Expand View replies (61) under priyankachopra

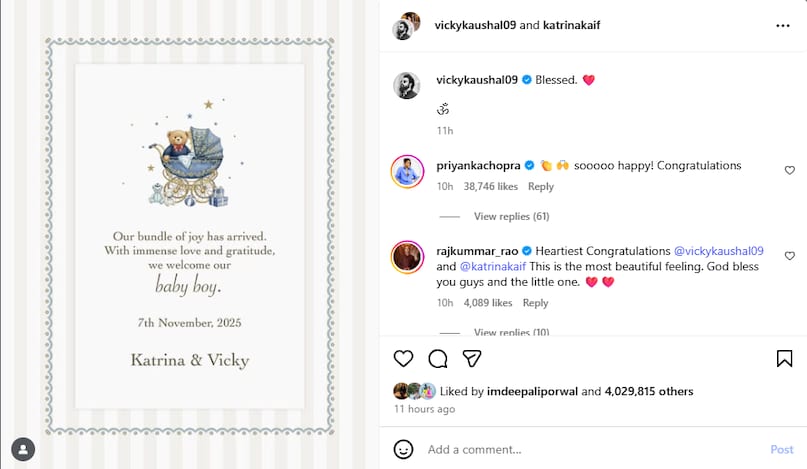click(x=511, y=216)
